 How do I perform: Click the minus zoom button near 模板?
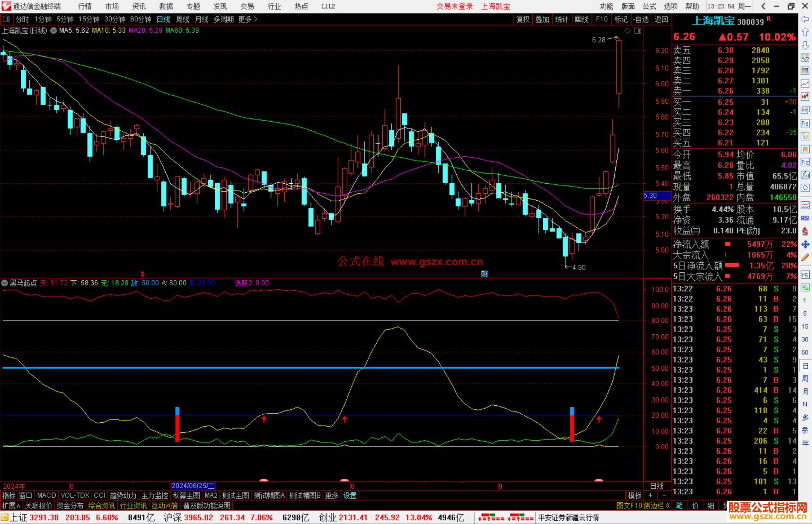click(x=664, y=495)
